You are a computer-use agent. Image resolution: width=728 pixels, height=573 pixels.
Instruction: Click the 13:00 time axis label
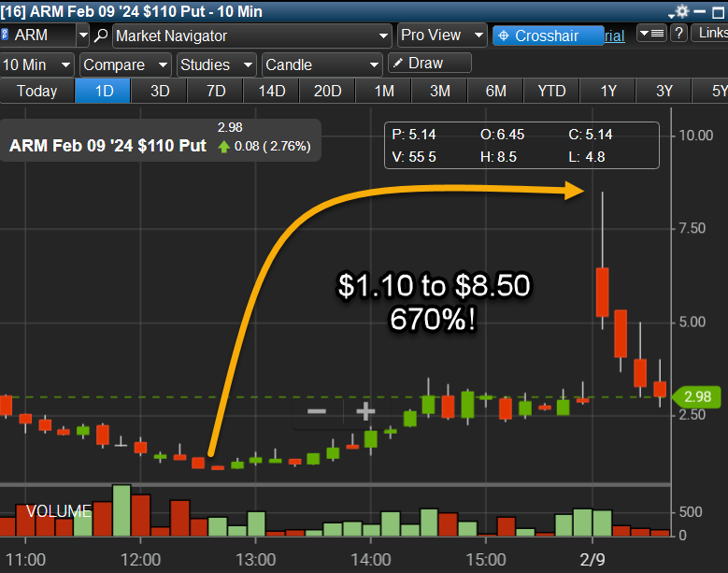coord(255,560)
